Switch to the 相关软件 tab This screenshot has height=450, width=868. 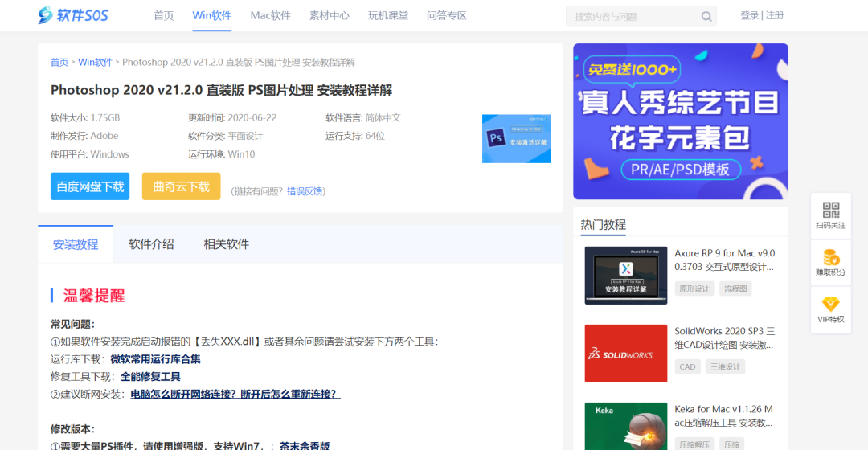226,244
